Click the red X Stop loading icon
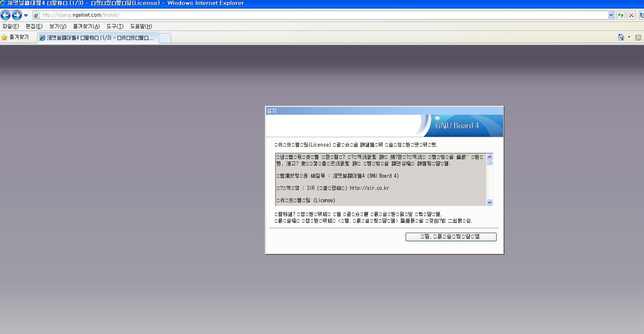 [x=631, y=15]
